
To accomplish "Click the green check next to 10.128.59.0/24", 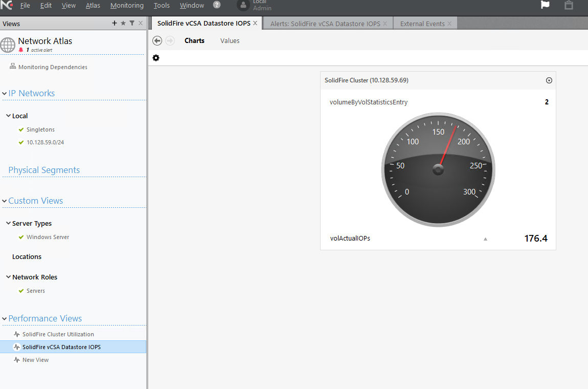I will point(21,142).
